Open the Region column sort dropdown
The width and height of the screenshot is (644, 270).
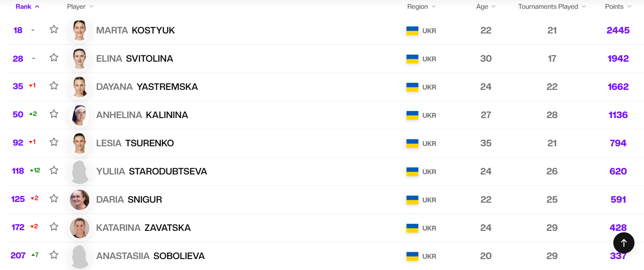[x=421, y=7]
